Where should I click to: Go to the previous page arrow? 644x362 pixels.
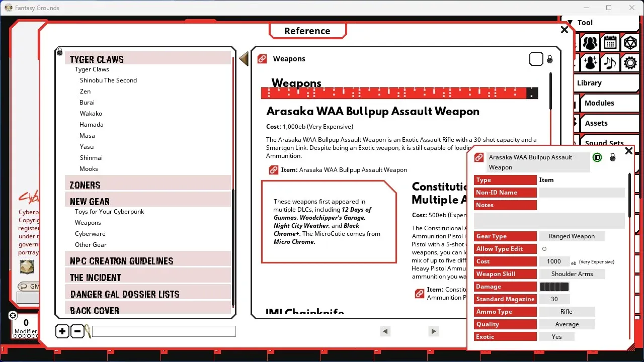tap(385, 331)
